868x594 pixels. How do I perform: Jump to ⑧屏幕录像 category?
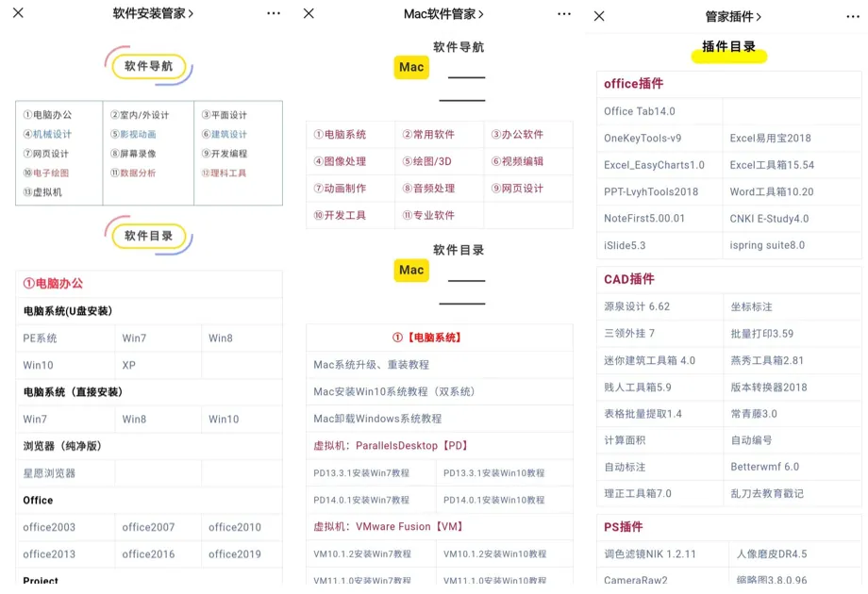point(133,154)
